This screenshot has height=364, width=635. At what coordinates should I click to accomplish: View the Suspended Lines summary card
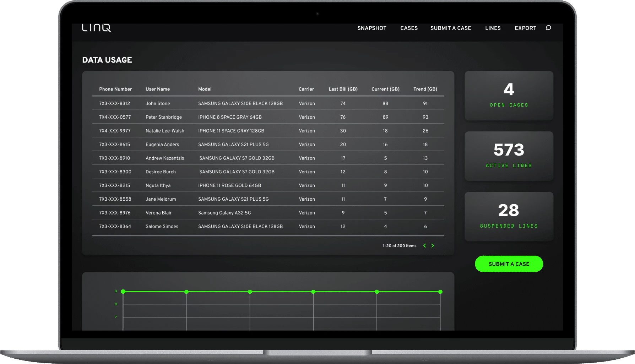point(509,216)
